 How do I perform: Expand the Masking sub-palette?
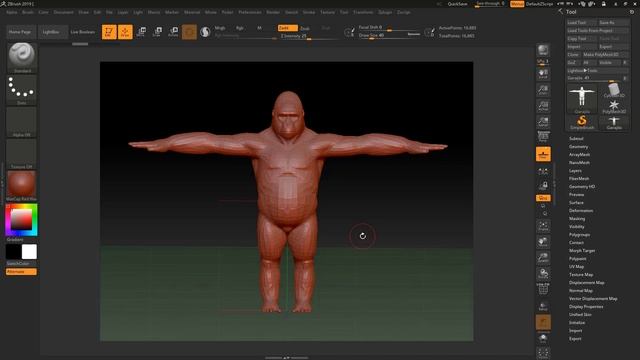point(577,219)
